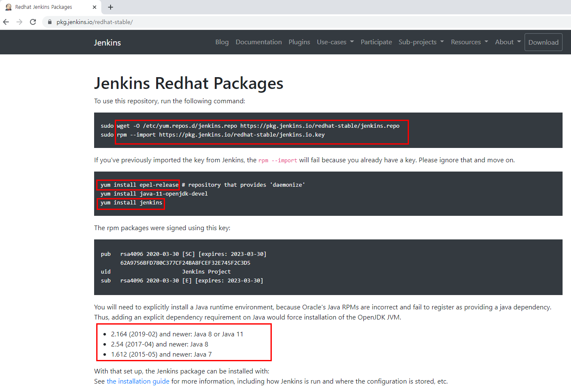Click the browser back arrow

click(6, 22)
